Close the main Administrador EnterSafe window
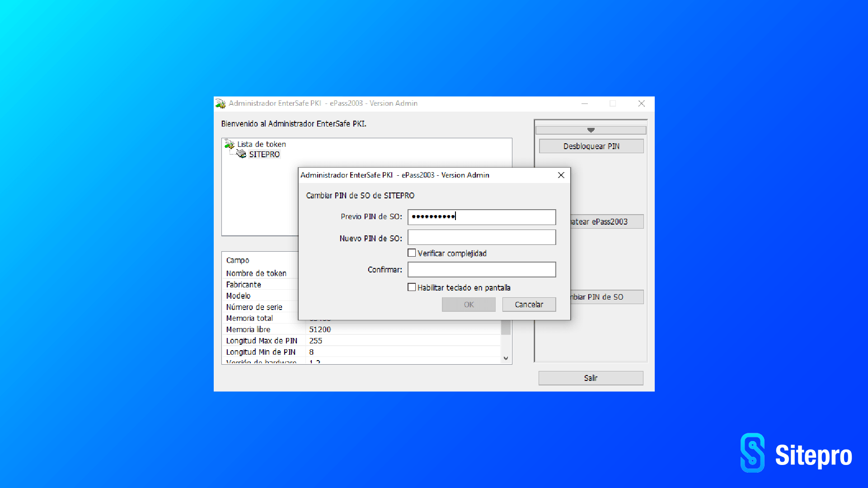The image size is (868, 488). coord(641,103)
